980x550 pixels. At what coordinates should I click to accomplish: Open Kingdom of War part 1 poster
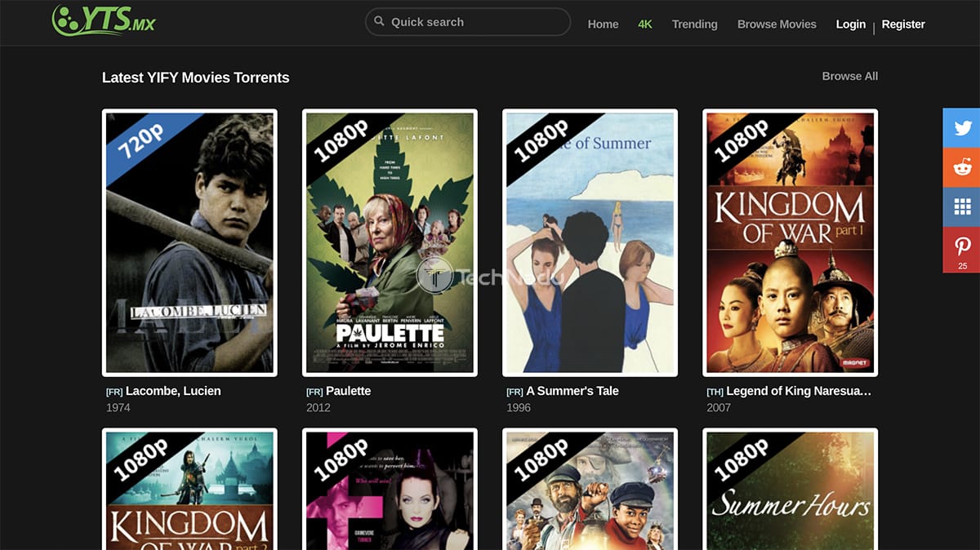coord(790,242)
